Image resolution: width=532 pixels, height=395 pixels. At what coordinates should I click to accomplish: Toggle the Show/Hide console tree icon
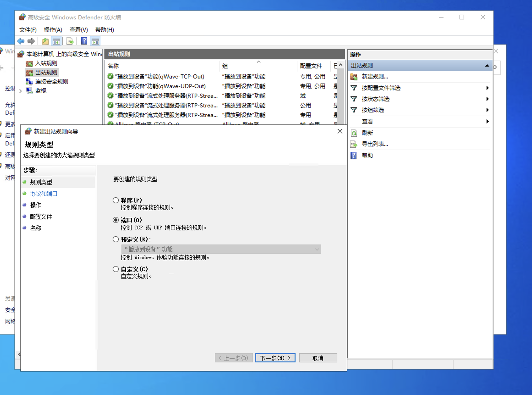56,41
